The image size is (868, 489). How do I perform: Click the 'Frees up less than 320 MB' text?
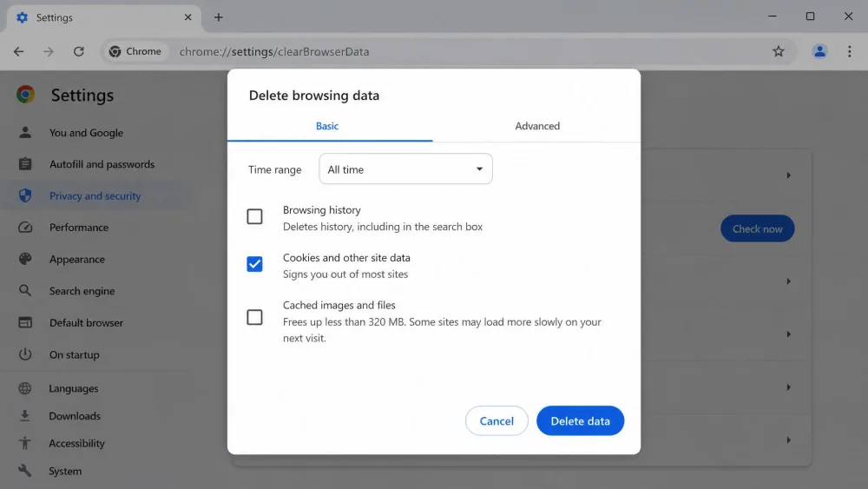pyautogui.click(x=344, y=321)
